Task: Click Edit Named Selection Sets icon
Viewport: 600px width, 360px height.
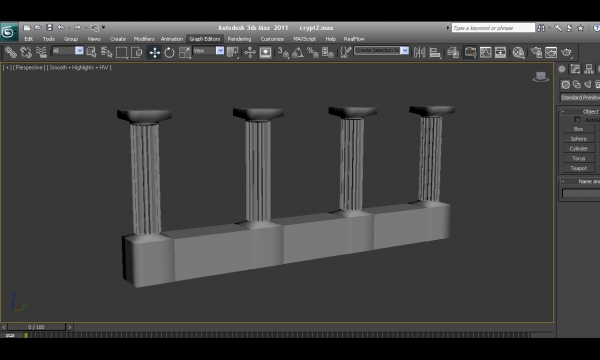Action: [345, 52]
